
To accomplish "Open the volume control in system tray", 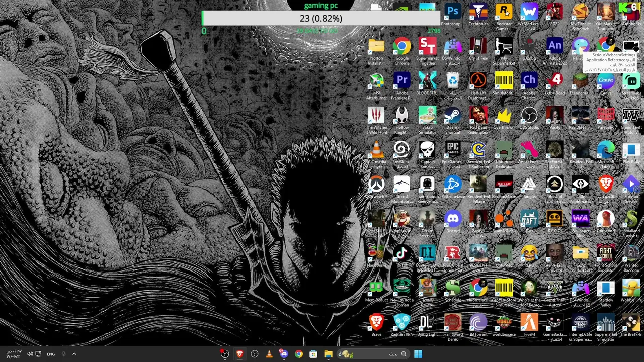I will 30,354.
